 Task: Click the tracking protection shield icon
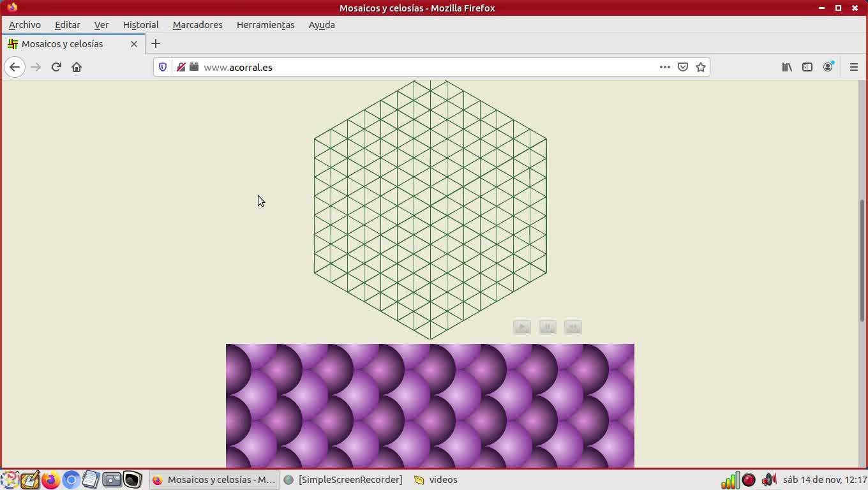point(163,67)
